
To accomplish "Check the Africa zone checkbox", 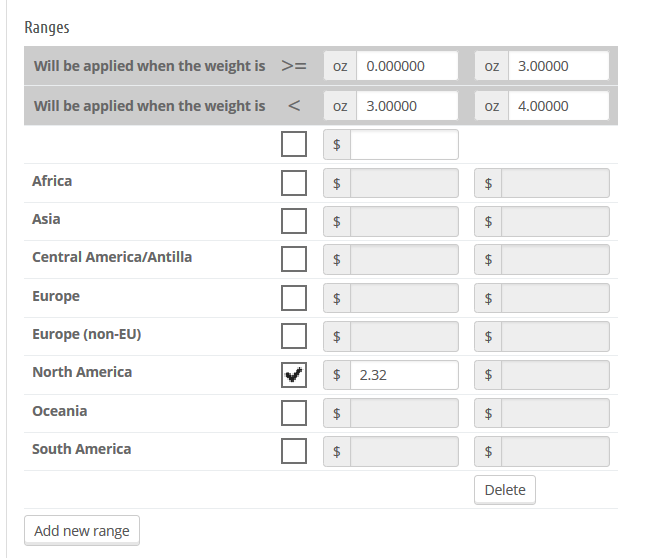I will (x=294, y=183).
